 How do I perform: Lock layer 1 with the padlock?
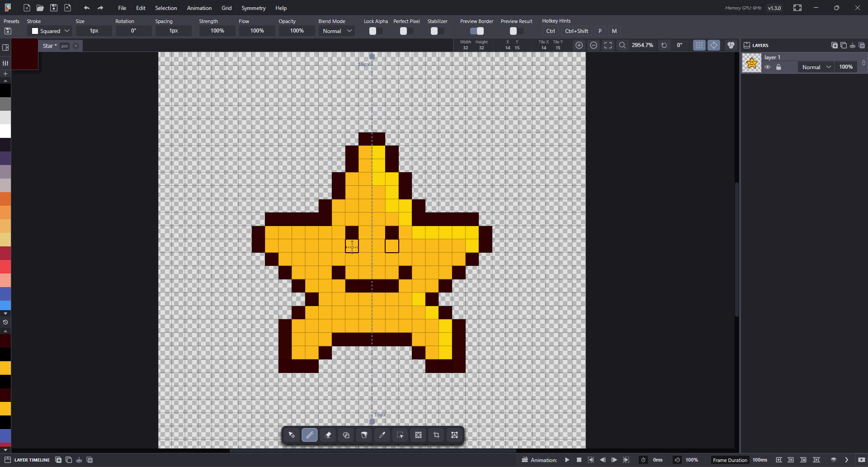click(778, 67)
